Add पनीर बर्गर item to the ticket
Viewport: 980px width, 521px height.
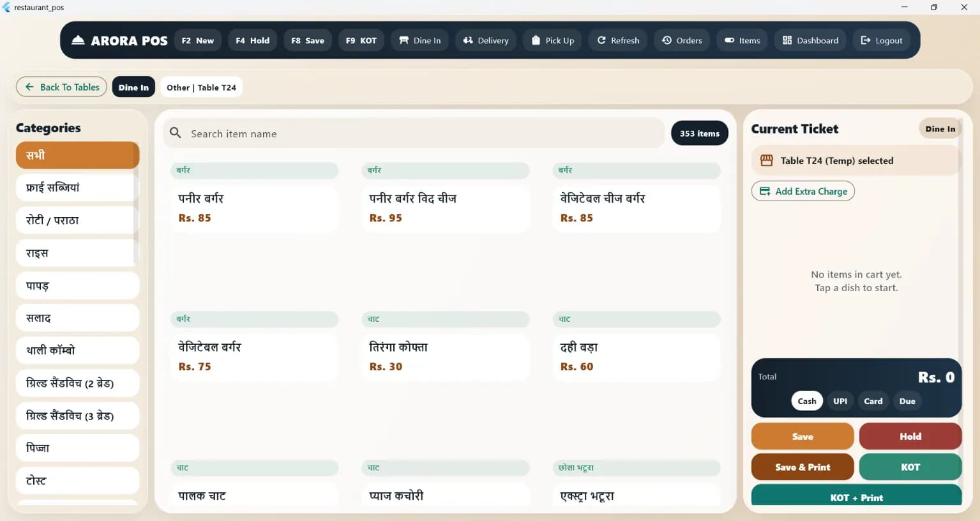pyautogui.click(x=254, y=208)
